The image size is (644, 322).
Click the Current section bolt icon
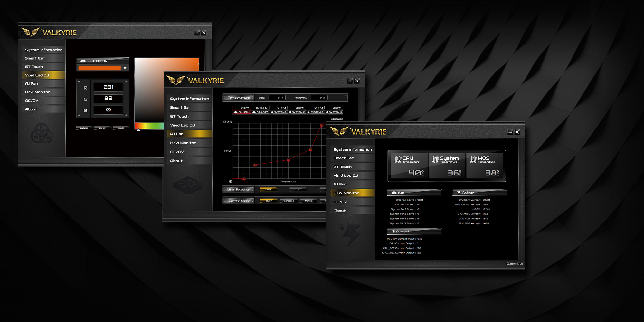pyautogui.click(x=393, y=232)
